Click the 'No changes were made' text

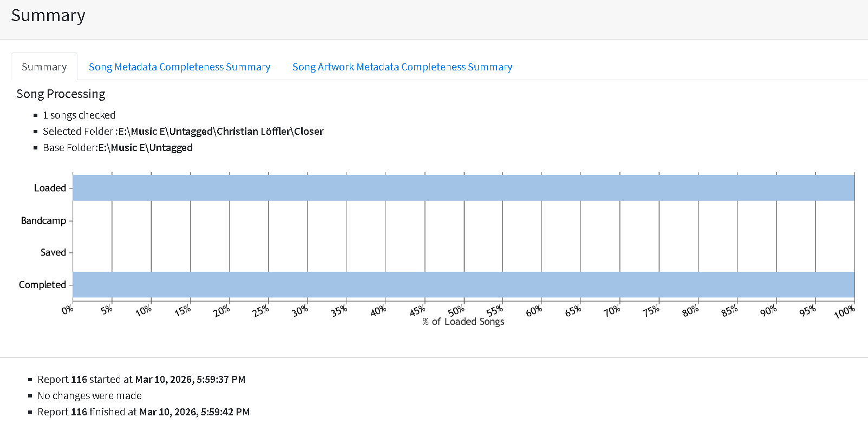pos(89,396)
